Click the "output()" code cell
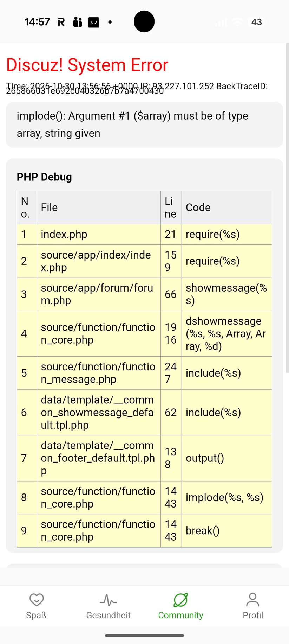This screenshot has height=644, width=289. pos(227,458)
